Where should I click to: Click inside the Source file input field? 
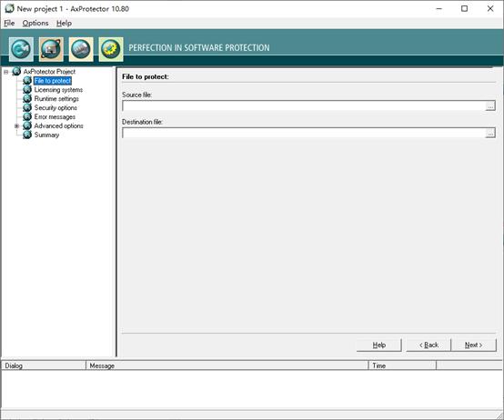(304, 105)
